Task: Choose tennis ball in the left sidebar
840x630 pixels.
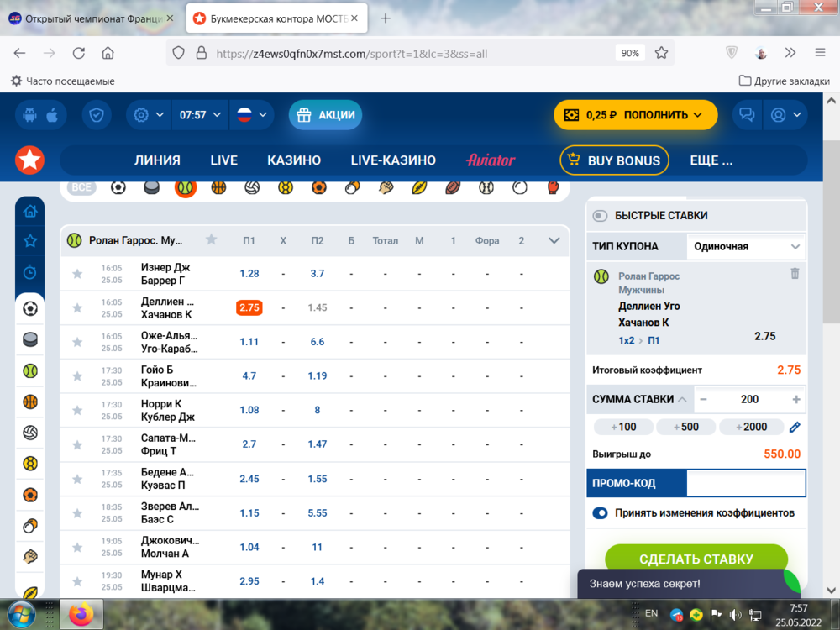Action: point(30,370)
